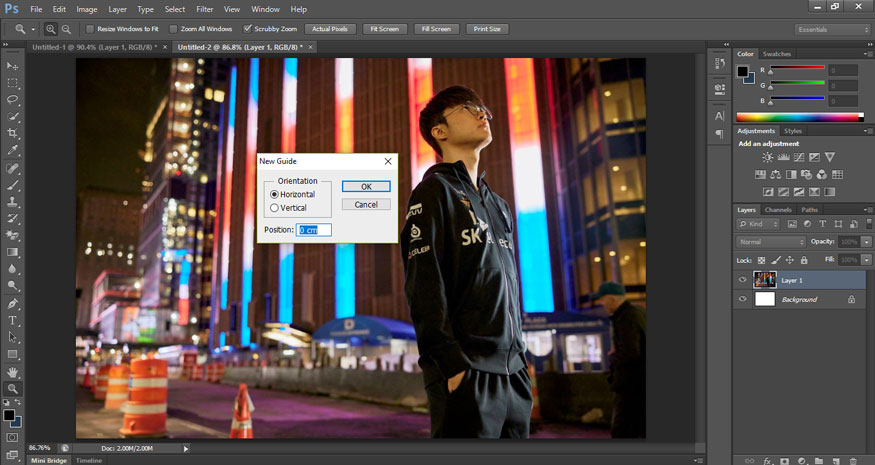Select the Move tool
The height and width of the screenshot is (465, 875).
coord(13,66)
